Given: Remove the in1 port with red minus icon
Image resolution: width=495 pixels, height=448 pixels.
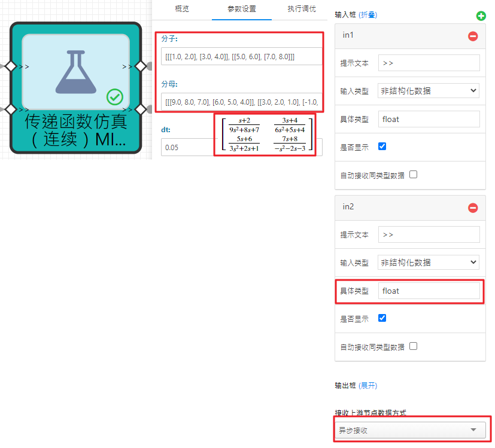Looking at the screenshot, I should (473, 36).
